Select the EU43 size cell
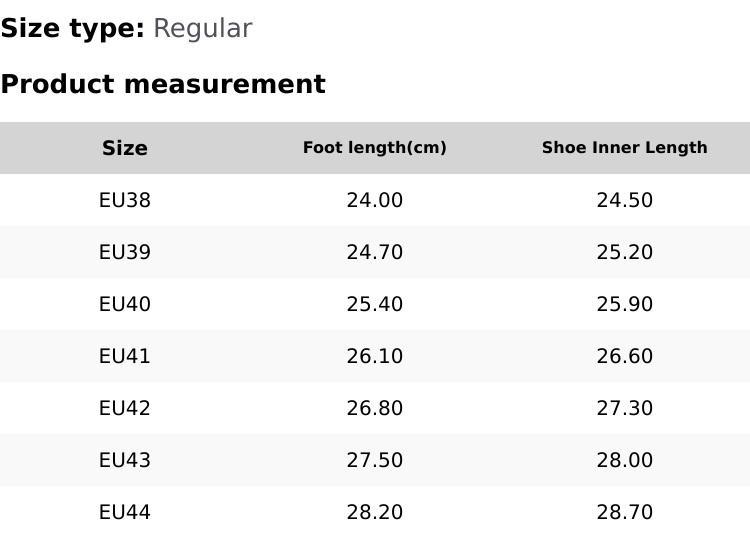The width and height of the screenshot is (750, 538). pos(125,460)
